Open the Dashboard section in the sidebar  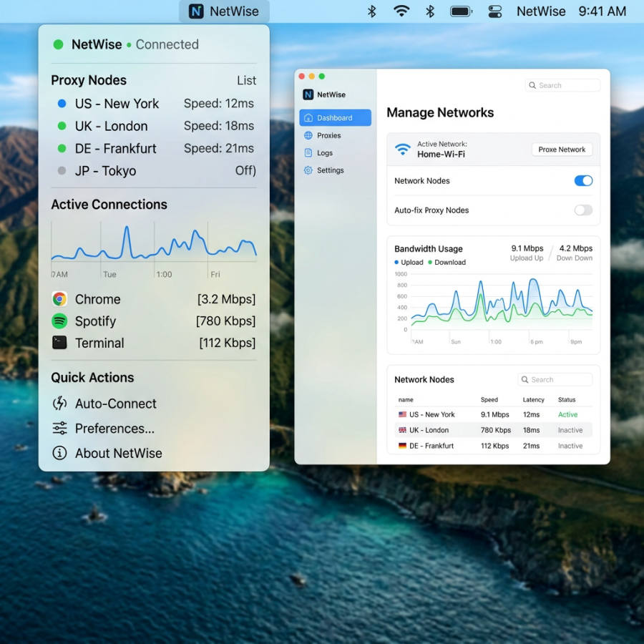tap(335, 118)
